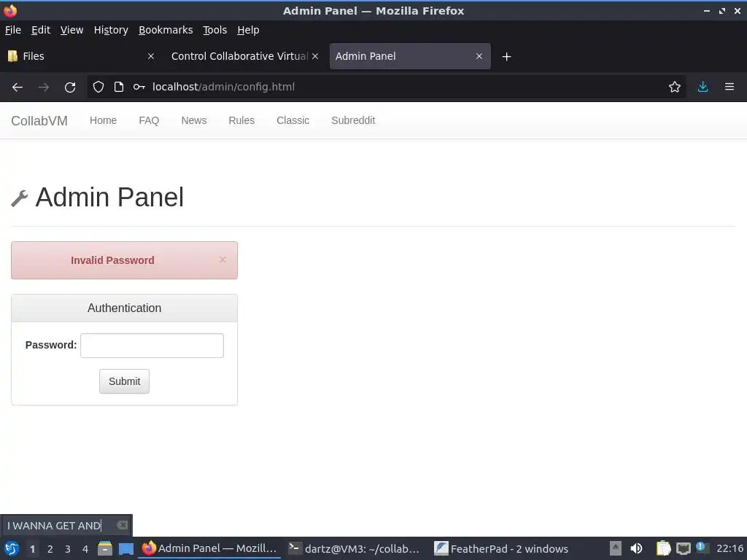Image resolution: width=747 pixels, height=560 pixels.
Task: Open the Bookmarks menu
Action: pyautogui.click(x=166, y=30)
